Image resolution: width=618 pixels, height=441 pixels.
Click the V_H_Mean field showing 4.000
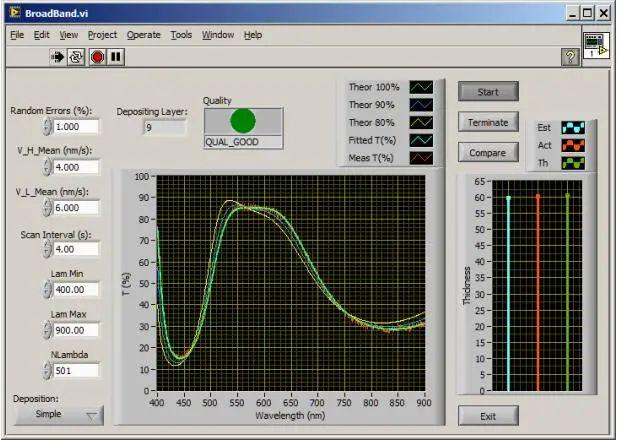point(76,167)
